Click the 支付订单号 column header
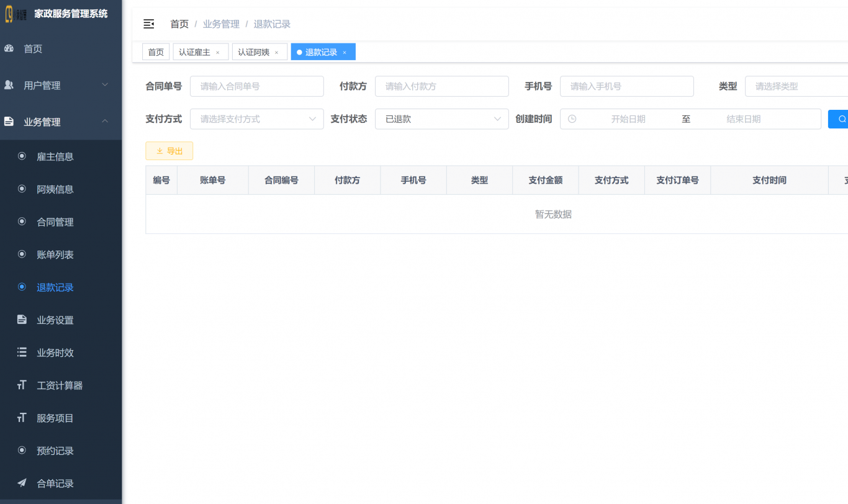Screen dimensions: 848x504 [677, 180]
